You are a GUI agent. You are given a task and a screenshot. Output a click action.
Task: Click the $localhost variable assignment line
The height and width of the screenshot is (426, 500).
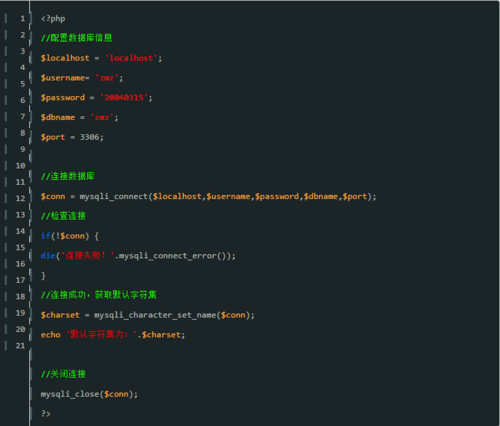click(101, 58)
